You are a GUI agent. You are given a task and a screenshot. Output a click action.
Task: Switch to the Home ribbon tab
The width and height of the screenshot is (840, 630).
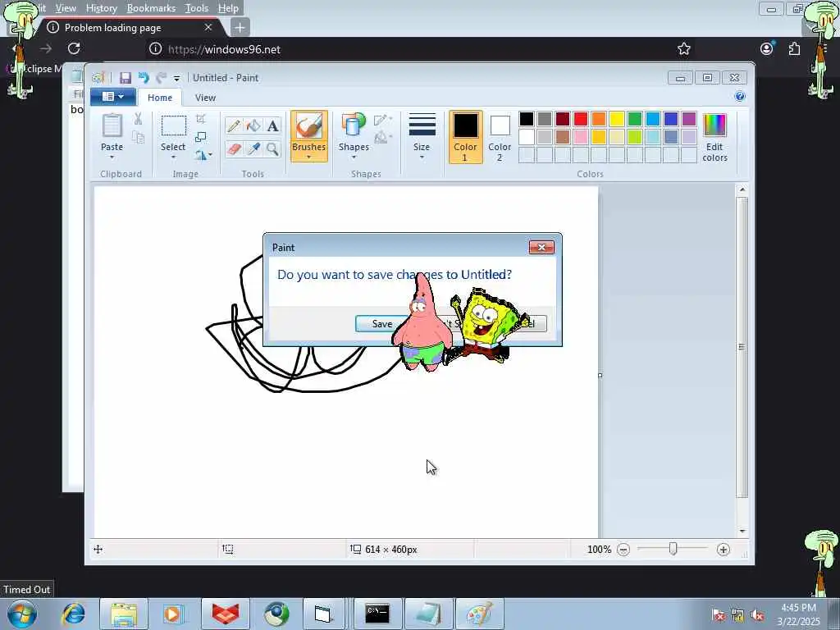point(160,98)
